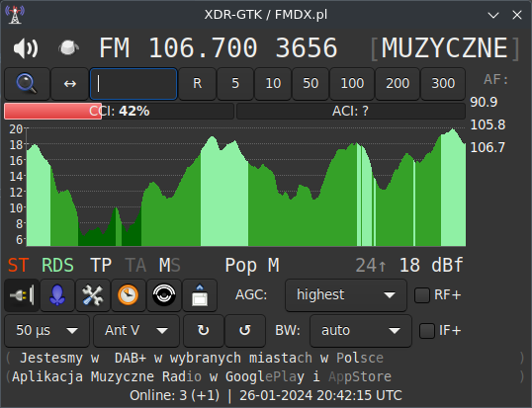Toggle always-on-top window icon
Screen dimensions: 532x408
click(x=200, y=295)
